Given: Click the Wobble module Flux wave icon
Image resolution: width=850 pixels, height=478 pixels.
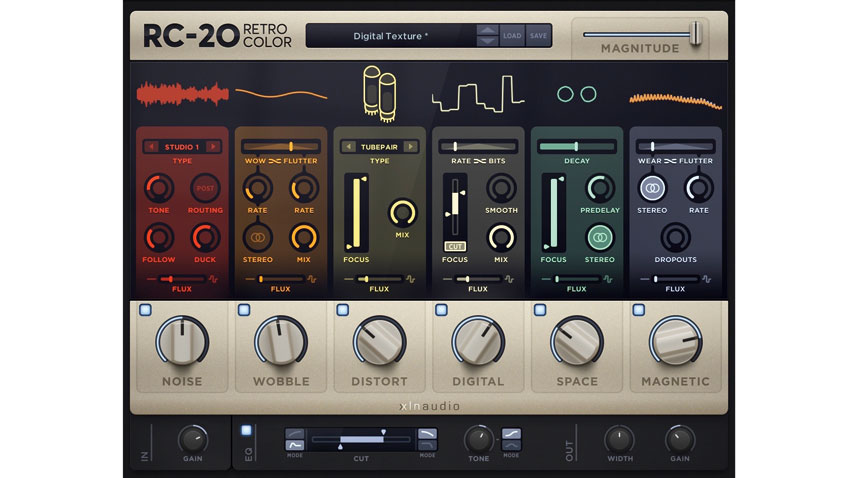Looking at the screenshot, I should pos(312,279).
